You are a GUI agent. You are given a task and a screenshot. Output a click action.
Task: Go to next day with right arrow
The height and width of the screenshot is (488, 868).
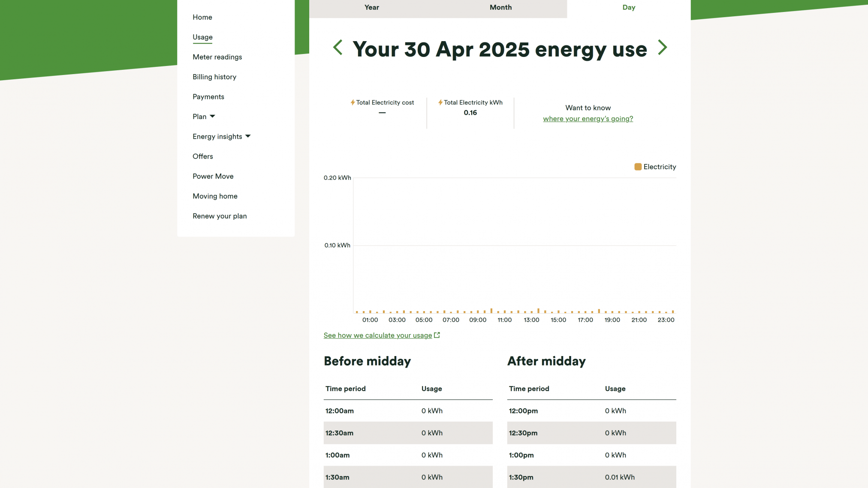pos(662,48)
